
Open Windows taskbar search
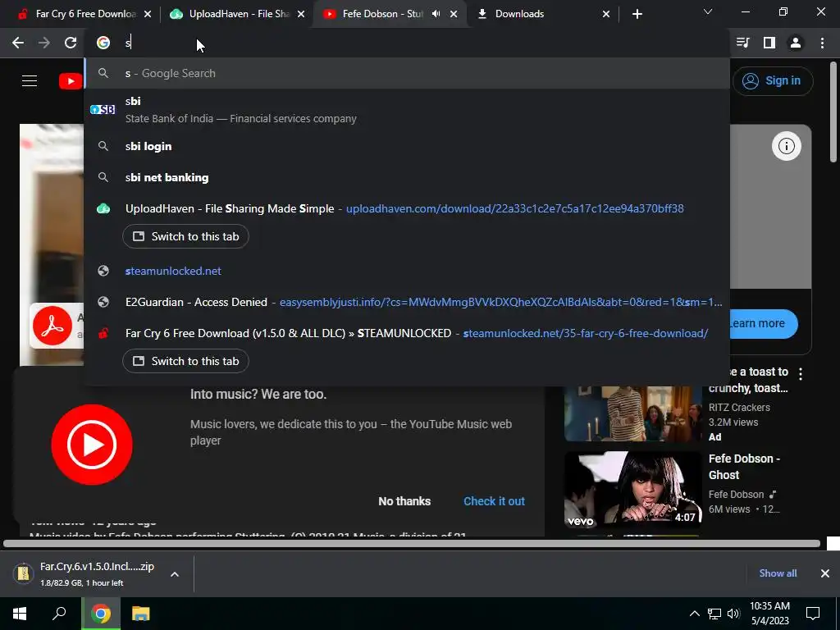[x=59, y=614]
